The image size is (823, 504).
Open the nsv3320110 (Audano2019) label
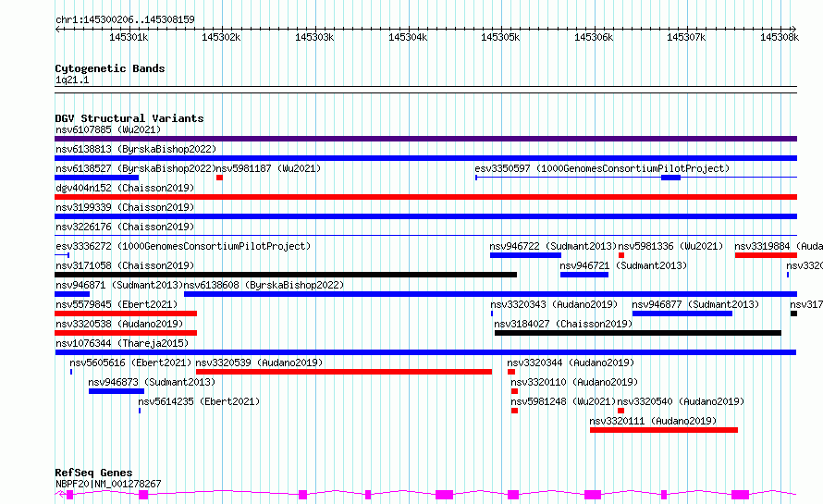point(574,382)
